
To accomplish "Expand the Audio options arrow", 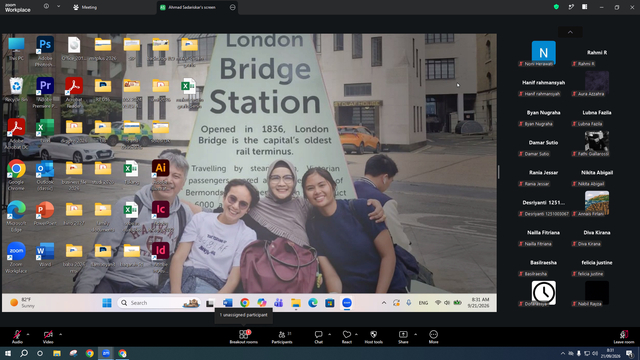I will coord(28,335).
